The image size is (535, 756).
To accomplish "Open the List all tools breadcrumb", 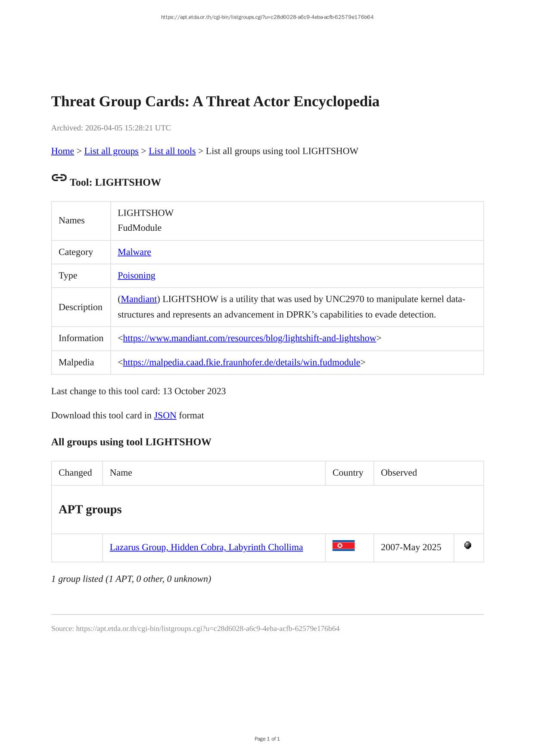I will pos(172,151).
